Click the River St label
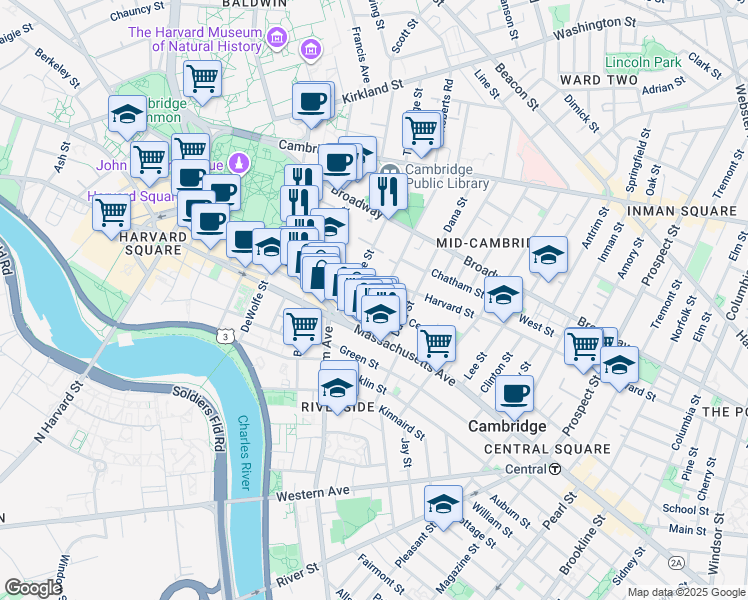748x600 pixels. pos(297,575)
